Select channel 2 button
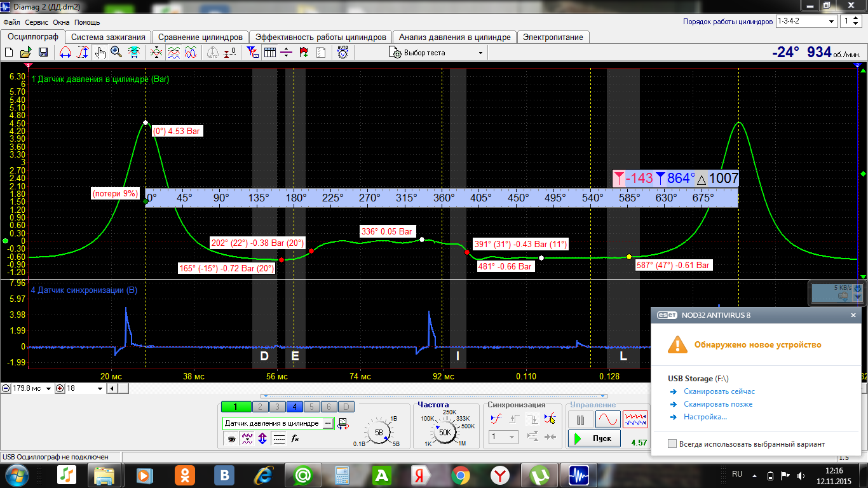This screenshot has height=488, width=868. pyautogui.click(x=260, y=407)
